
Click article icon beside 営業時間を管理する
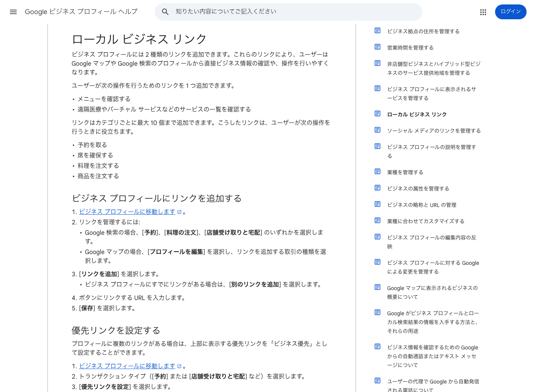pyautogui.click(x=378, y=47)
